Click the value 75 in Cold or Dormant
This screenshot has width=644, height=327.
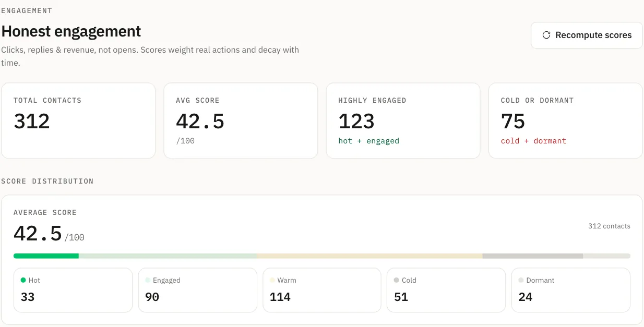[513, 121]
